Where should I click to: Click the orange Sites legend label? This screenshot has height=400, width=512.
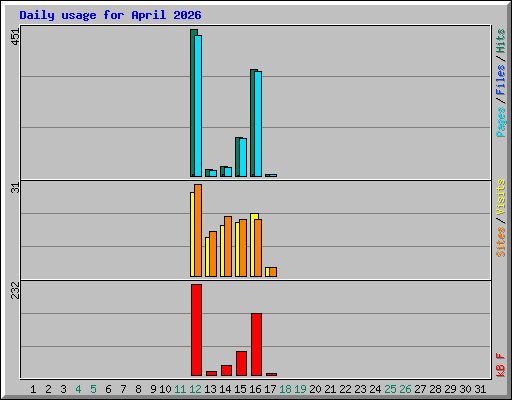tap(500, 242)
